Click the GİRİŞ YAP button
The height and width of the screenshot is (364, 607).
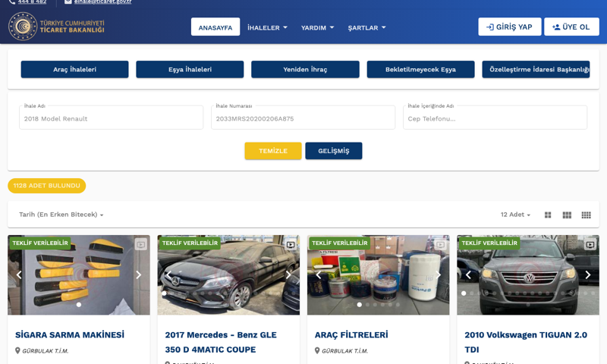(x=509, y=27)
